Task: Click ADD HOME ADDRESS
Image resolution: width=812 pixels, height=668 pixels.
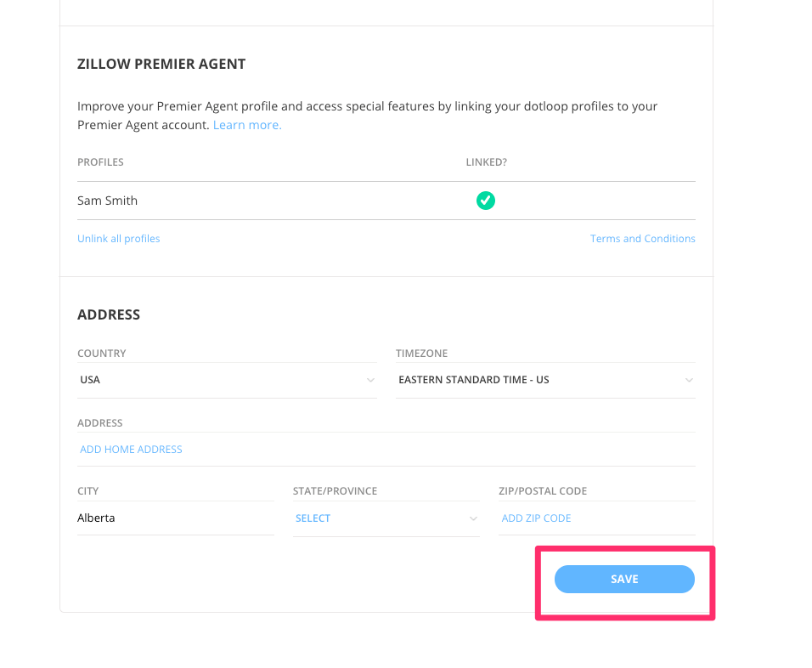Action: coord(131,449)
